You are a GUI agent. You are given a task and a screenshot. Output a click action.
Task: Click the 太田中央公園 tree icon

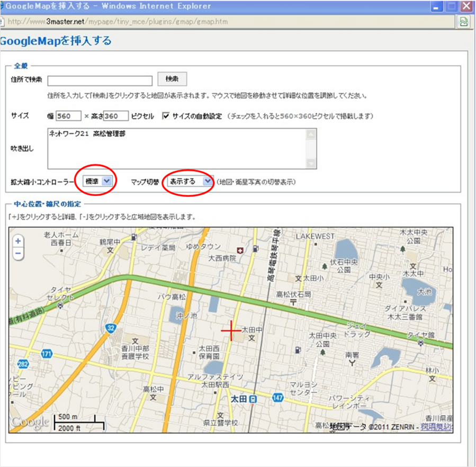point(322,352)
